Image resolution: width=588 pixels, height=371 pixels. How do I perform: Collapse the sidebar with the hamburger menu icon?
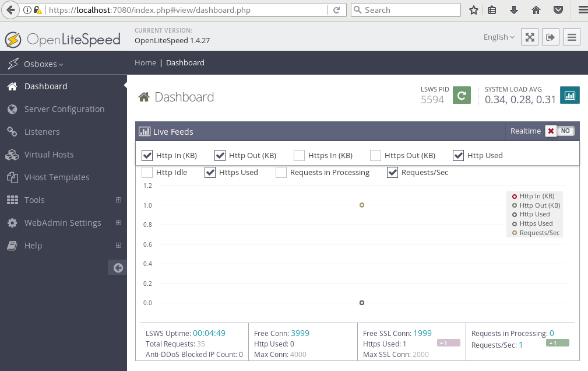572,37
